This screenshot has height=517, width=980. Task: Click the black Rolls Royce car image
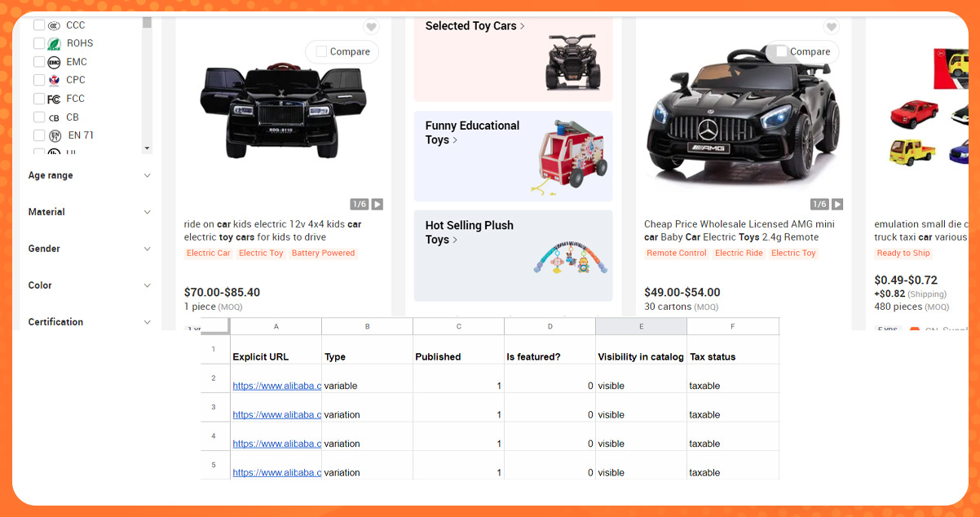point(283,110)
